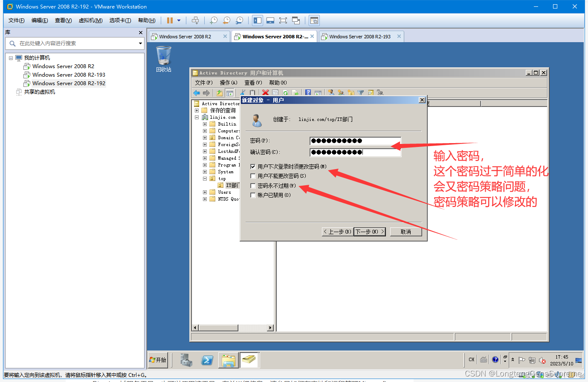Expand the Builtin folder in the tree

point(205,124)
